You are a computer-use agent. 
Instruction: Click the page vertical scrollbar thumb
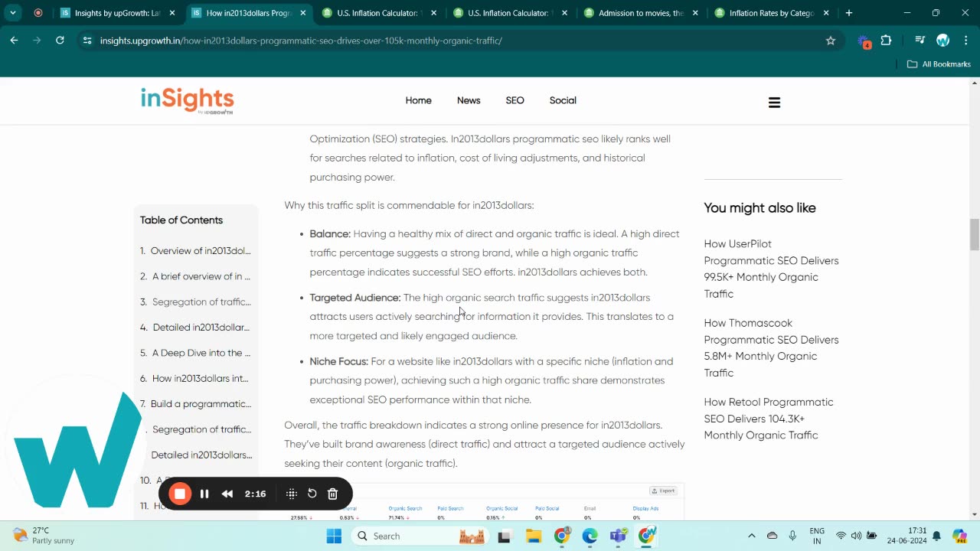pos(974,234)
